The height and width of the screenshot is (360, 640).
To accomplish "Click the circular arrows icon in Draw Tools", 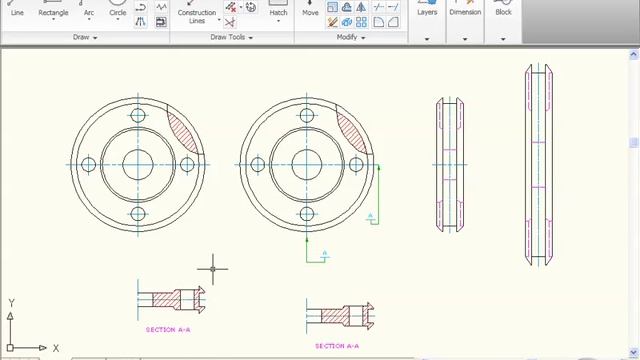I will tap(251, 7).
